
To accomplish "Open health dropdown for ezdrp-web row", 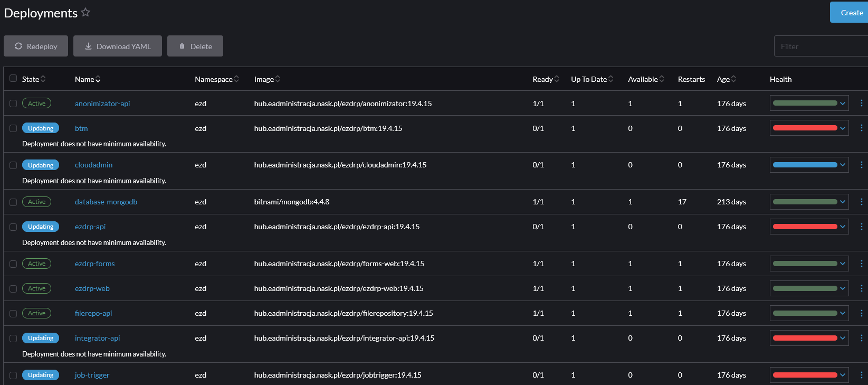I will [843, 288].
